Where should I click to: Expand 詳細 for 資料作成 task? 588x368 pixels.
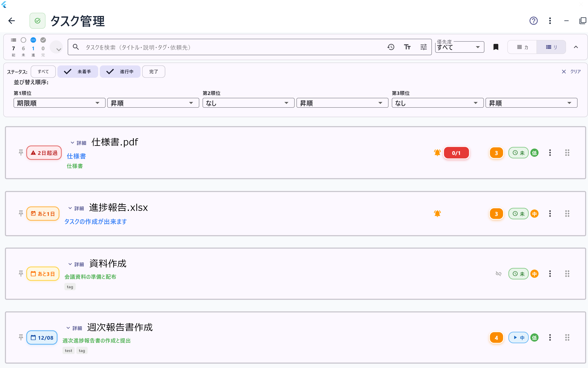click(76, 264)
